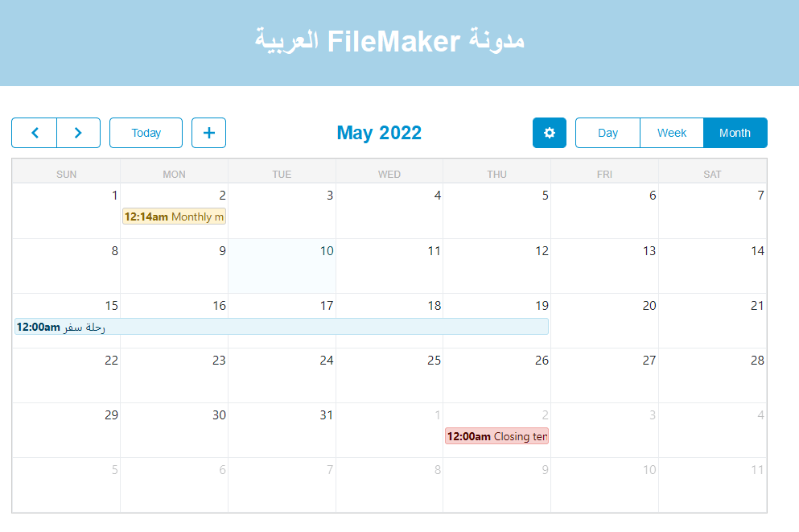Click day number 1 of May
Image resolution: width=799 pixels, height=532 pixels.
click(x=114, y=196)
